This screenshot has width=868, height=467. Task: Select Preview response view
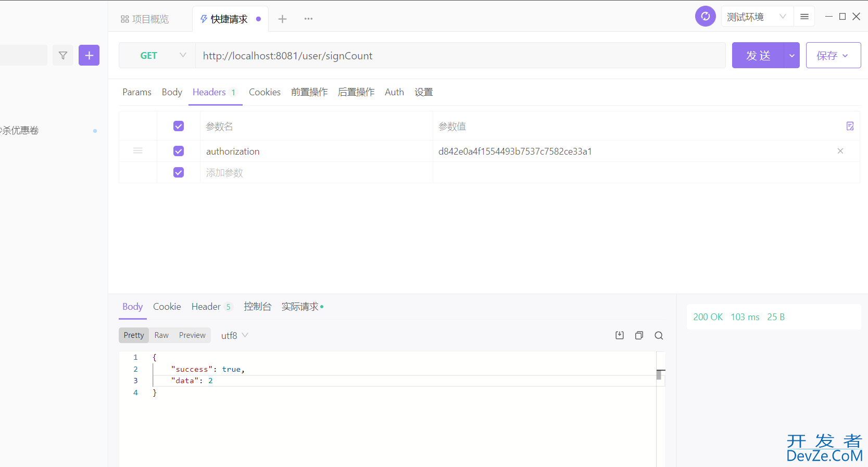coord(192,335)
